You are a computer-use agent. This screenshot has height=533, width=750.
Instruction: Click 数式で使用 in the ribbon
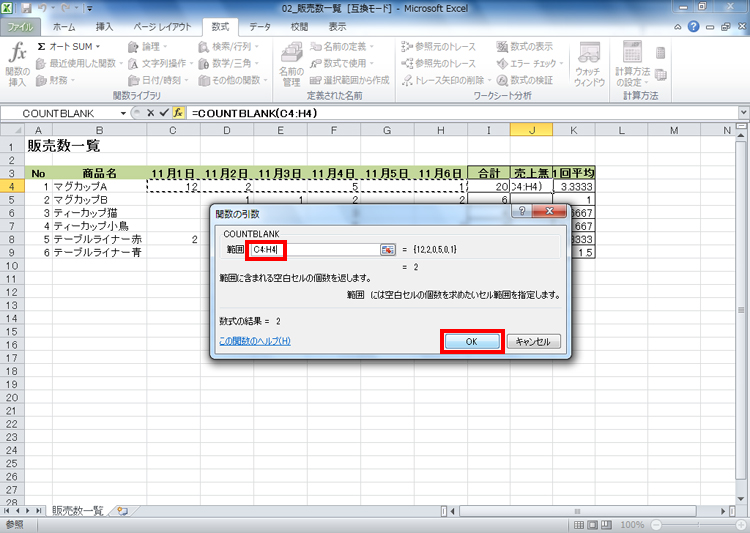click(342, 63)
